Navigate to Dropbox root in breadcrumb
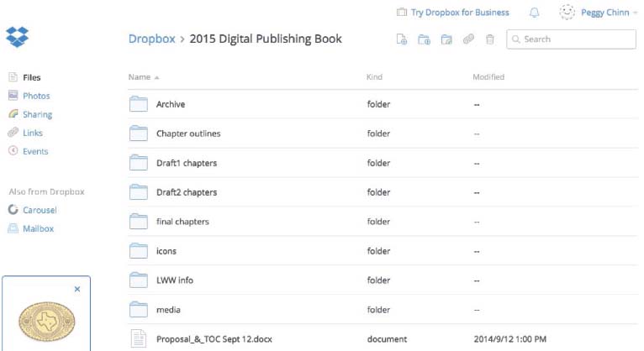This screenshot has width=644, height=351. pos(152,39)
